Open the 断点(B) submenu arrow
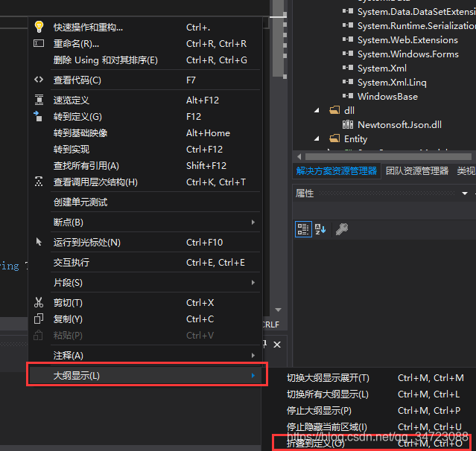The image size is (476, 451). pos(253,223)
